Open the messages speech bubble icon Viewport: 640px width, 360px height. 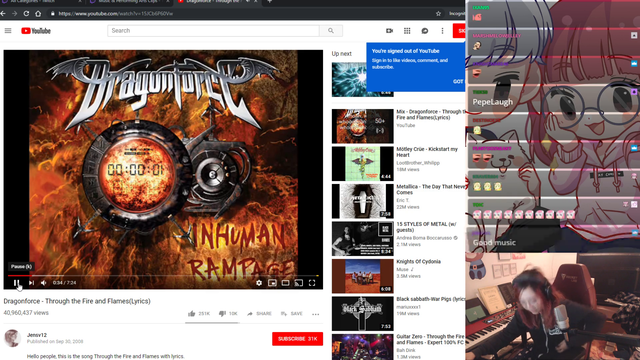425,31
